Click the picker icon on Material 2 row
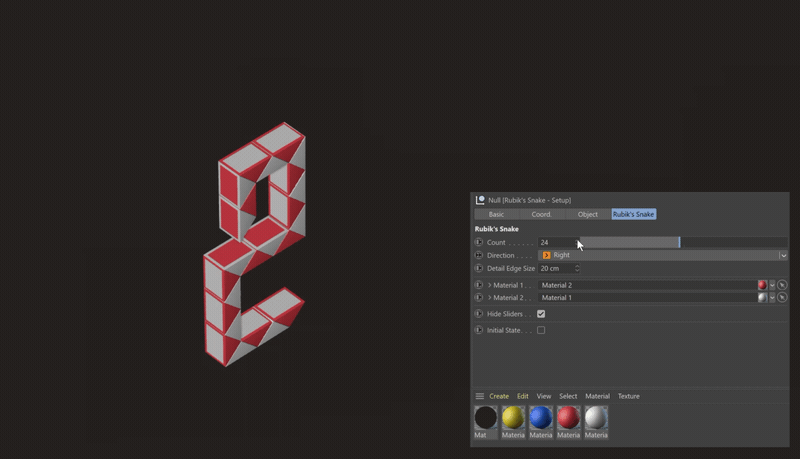Image resolution: width=800 pixels, height=459 pixels. click(x=782, y=298)
